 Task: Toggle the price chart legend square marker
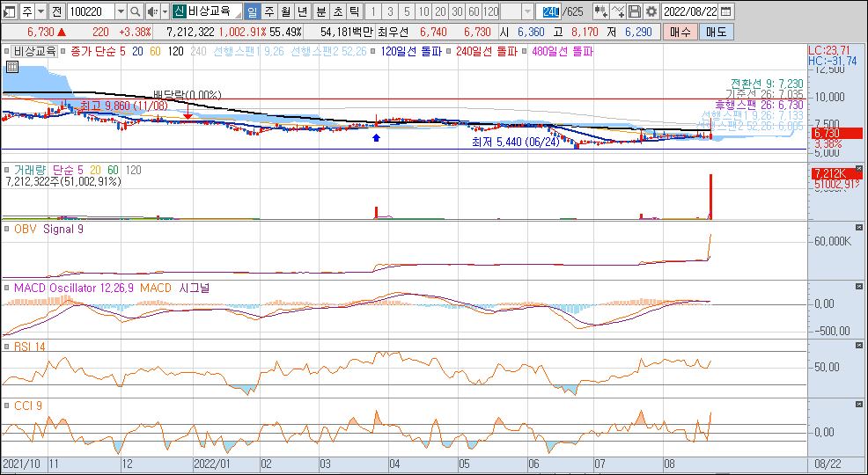coord(7,52)
